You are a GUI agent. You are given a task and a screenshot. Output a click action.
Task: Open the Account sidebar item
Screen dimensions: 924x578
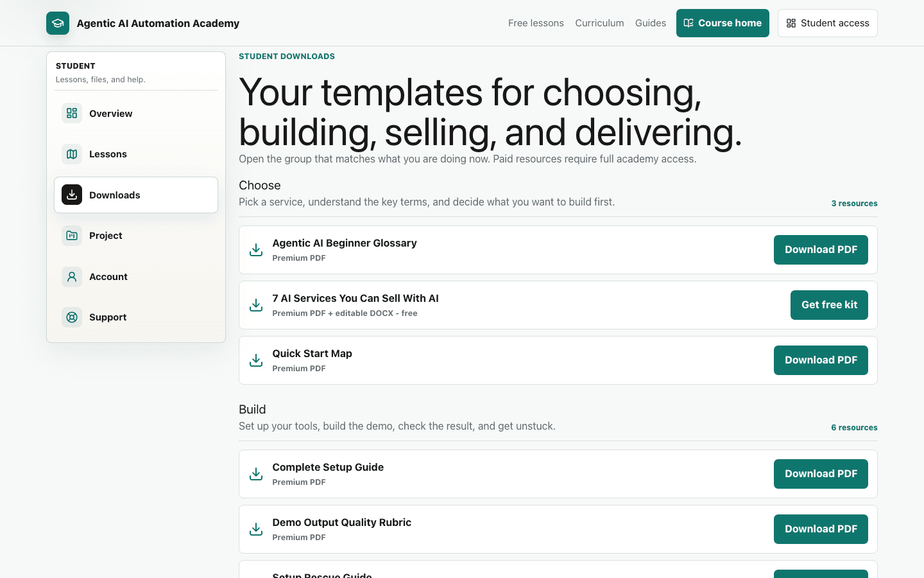click(136, 277)
